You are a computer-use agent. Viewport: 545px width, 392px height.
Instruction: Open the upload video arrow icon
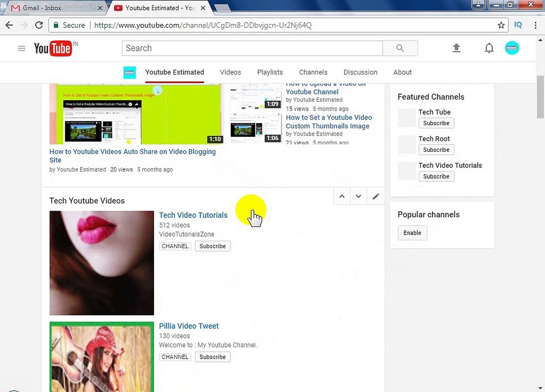(x=456, y=48)
